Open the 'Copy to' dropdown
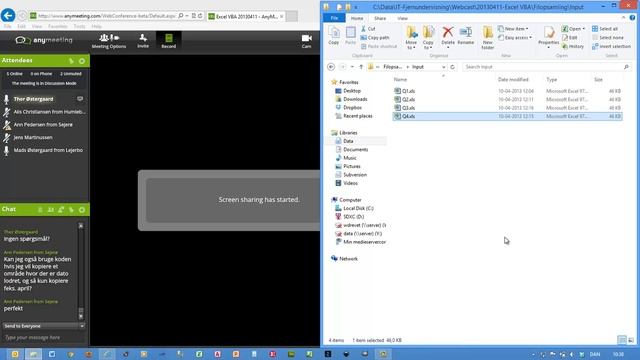Viewport: 640px width, 360px height. [428, 38]
